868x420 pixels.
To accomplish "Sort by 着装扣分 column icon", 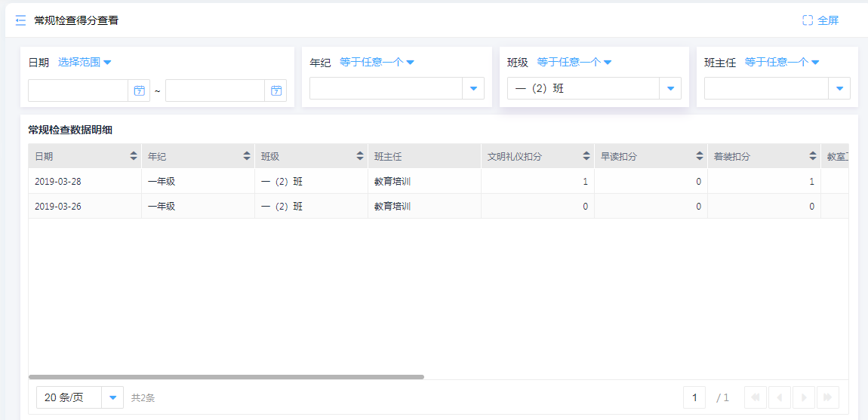I will coord(813,156).
